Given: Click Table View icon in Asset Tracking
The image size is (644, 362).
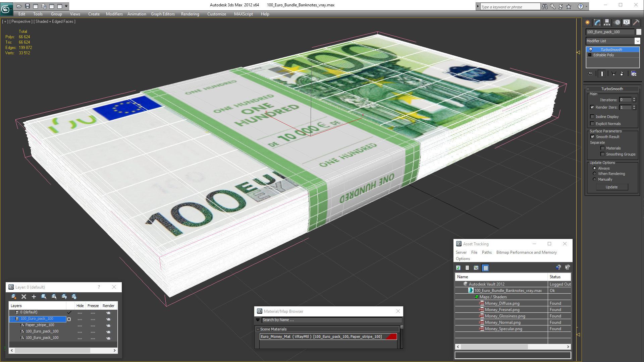Looking at the screenshot, I should tap(485, 268).
